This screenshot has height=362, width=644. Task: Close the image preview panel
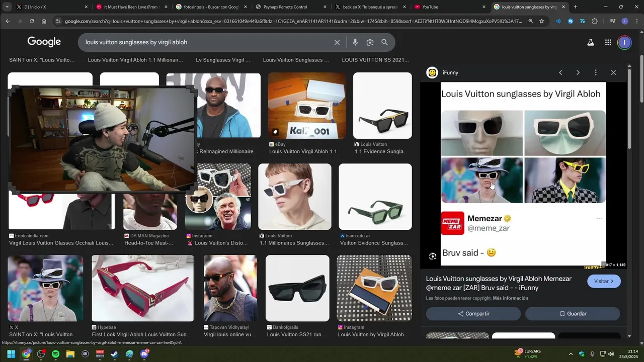(x=613, y=73)
